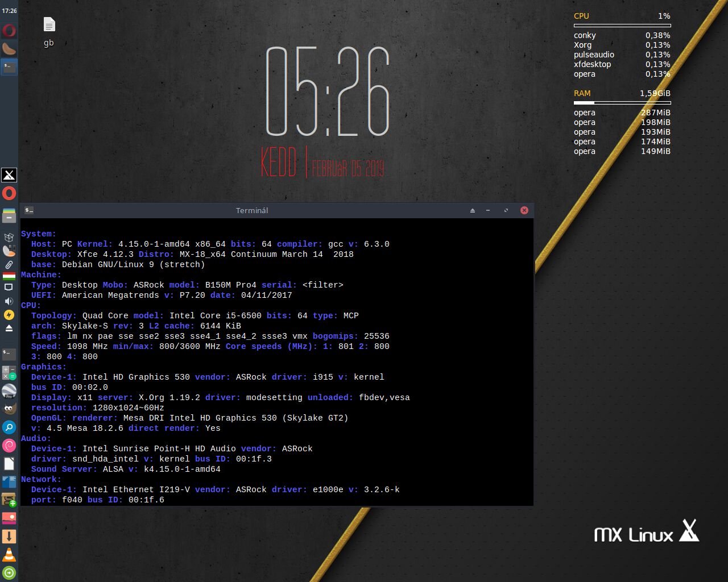Close the Terminál window with red button

click(524, 210)
